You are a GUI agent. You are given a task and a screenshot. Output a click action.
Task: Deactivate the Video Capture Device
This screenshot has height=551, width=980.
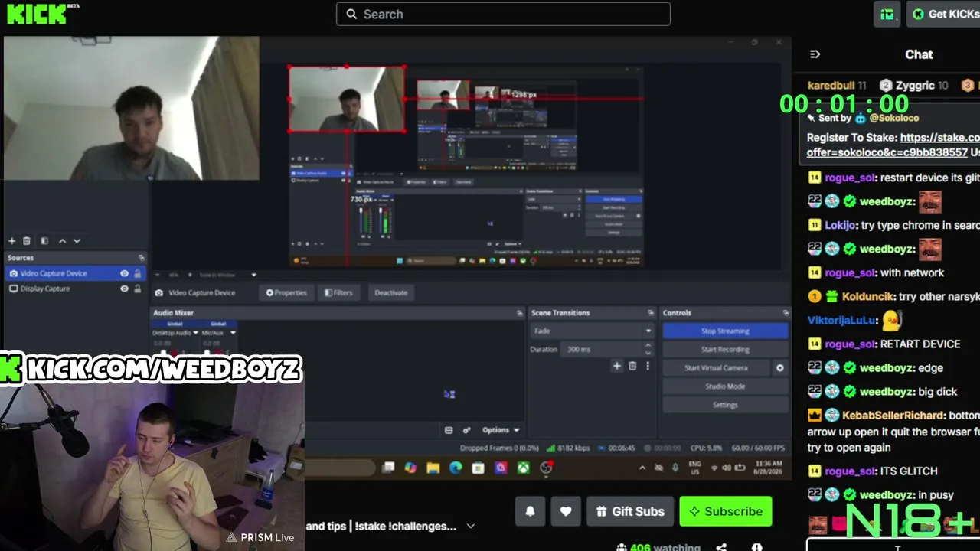click(390, 292)
